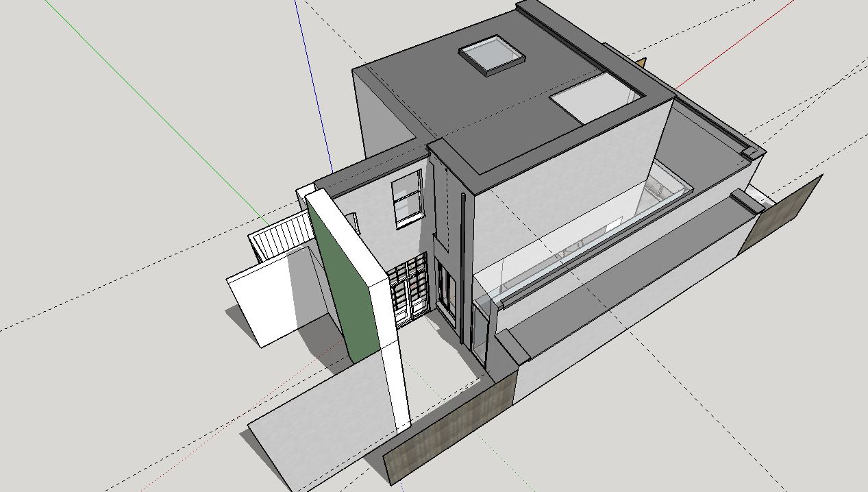The width and height of the screenshot is (868, 492).
Task: Click the narrow door beside the drainpipe
Action: (x=447, y=291)
